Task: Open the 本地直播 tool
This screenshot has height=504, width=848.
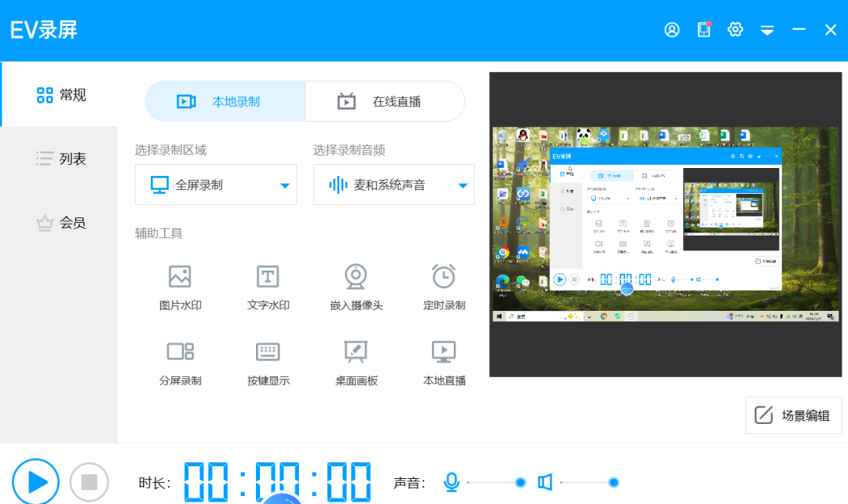Action: [x=444, y=363]
